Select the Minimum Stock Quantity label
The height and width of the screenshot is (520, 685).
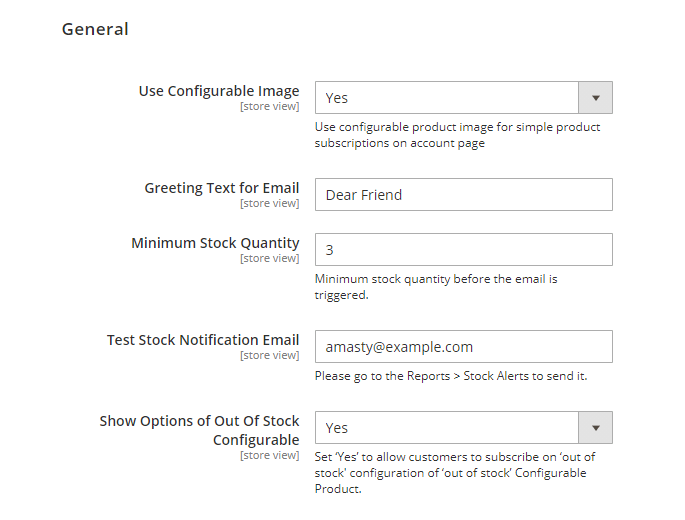(x=215, y=243)
